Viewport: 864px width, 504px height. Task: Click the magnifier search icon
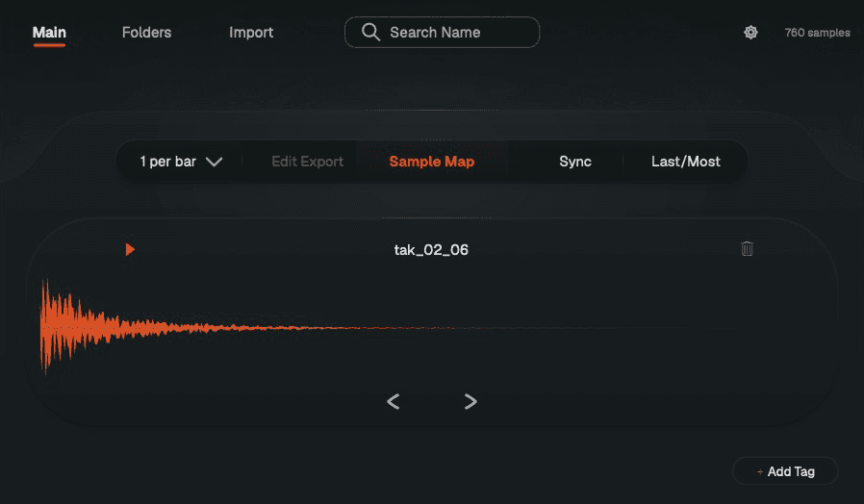click(370, 33)
